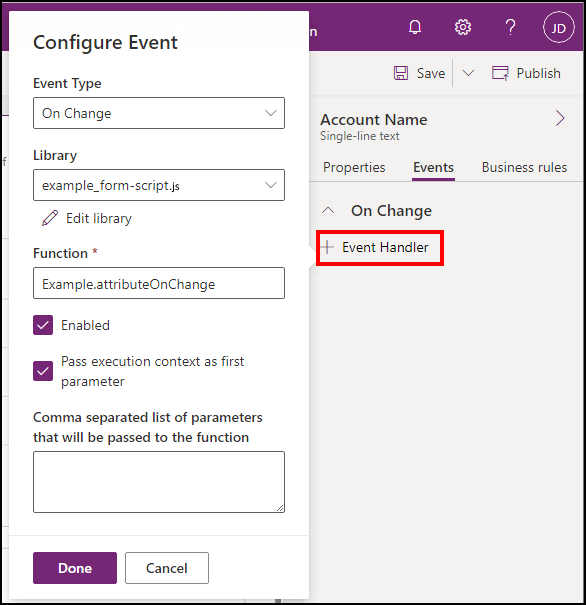Open the notifications bell
The image size is (586, 605).
pyautogui.click(x=415, y=27)
